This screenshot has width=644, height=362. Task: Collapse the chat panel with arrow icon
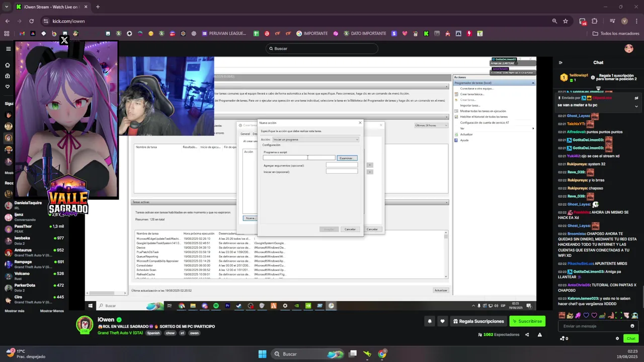[x=560, y=62]
